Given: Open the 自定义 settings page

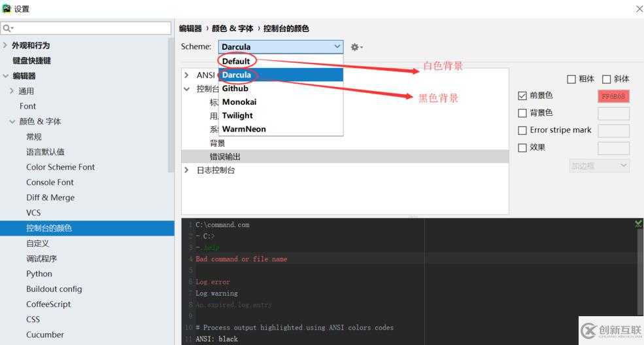Looking at the screenshot, I should [x=37, y=244].
